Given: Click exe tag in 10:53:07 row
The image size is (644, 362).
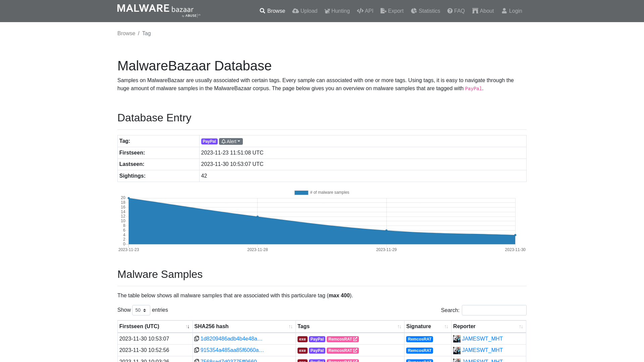Looking at the screenshot, I should click(x=303, y=339).
